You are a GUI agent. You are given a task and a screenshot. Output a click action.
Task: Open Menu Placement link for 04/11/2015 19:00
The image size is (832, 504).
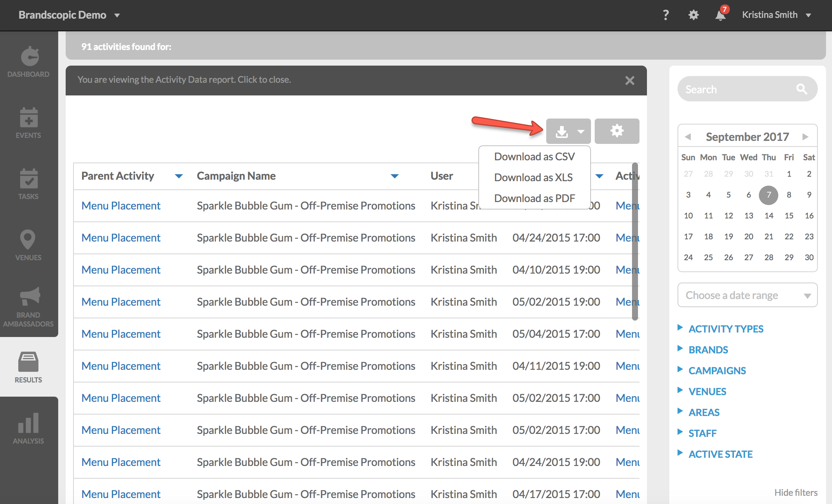click(121, 366)
